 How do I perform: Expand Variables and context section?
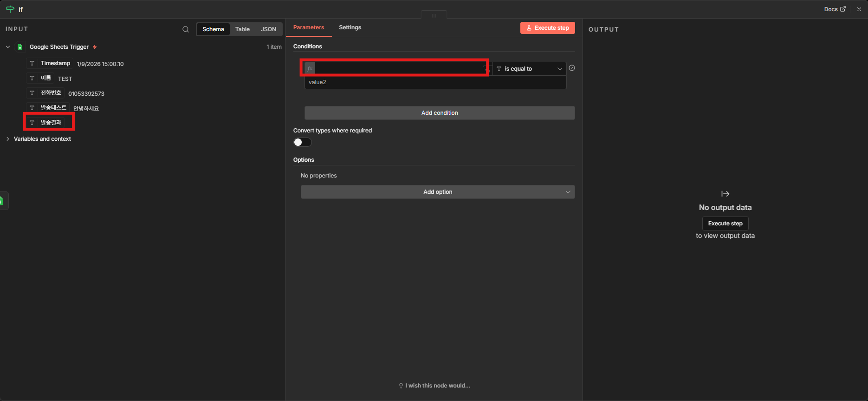pyautogui.click(x=42, y=139)
